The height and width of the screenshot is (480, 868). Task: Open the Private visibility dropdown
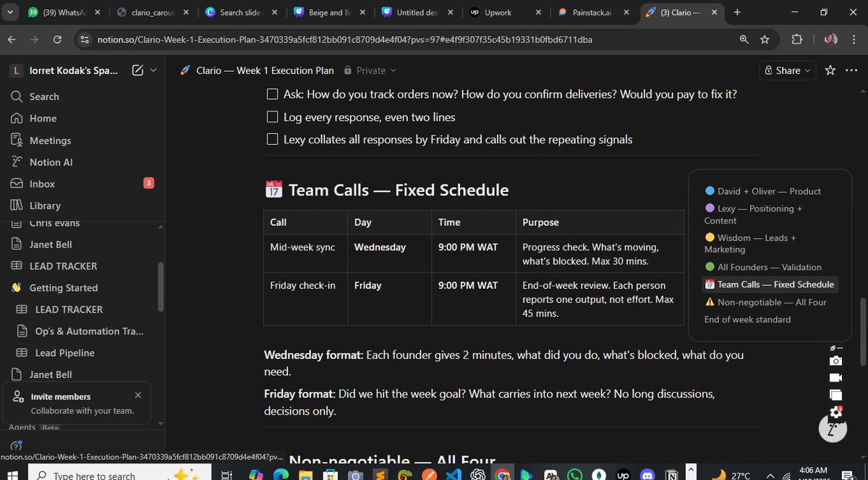coord(370,70)
